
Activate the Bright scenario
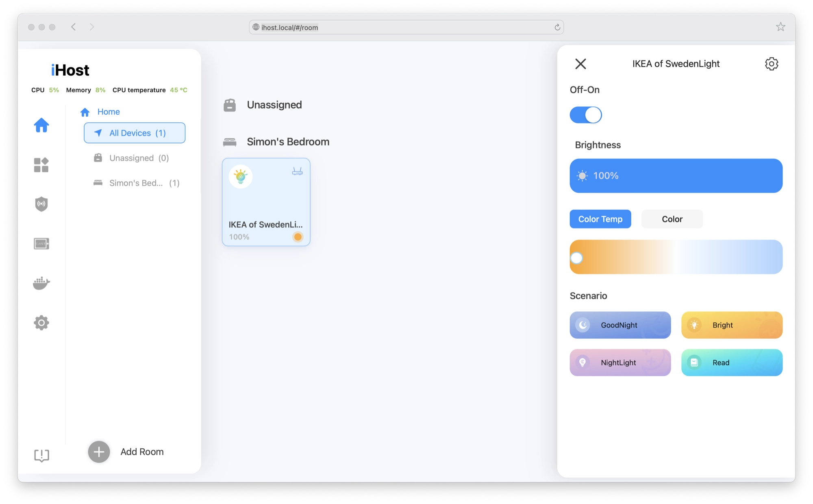click(x=732, y=325)
